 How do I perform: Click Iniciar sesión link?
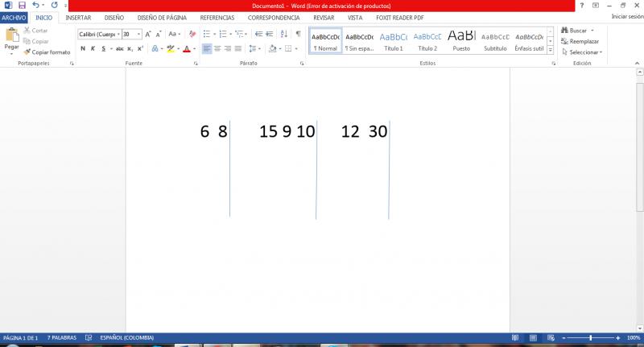[x=627, y=16]
